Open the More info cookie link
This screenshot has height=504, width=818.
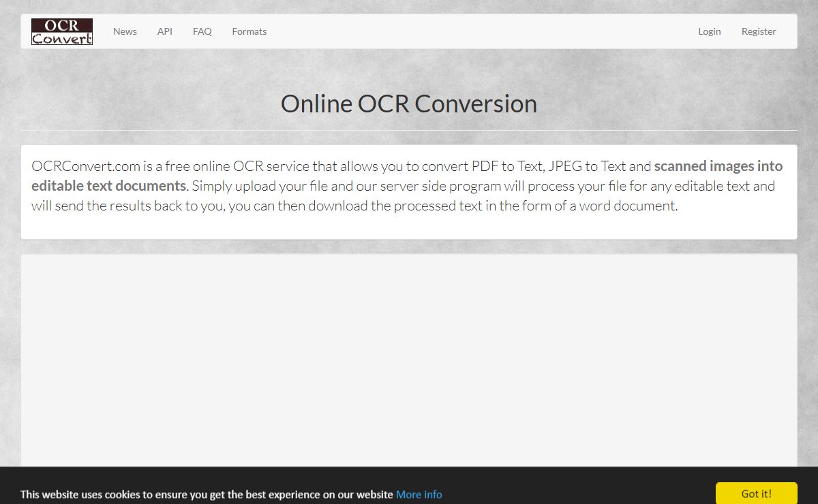pyautogui.click(x=419, y=494)
